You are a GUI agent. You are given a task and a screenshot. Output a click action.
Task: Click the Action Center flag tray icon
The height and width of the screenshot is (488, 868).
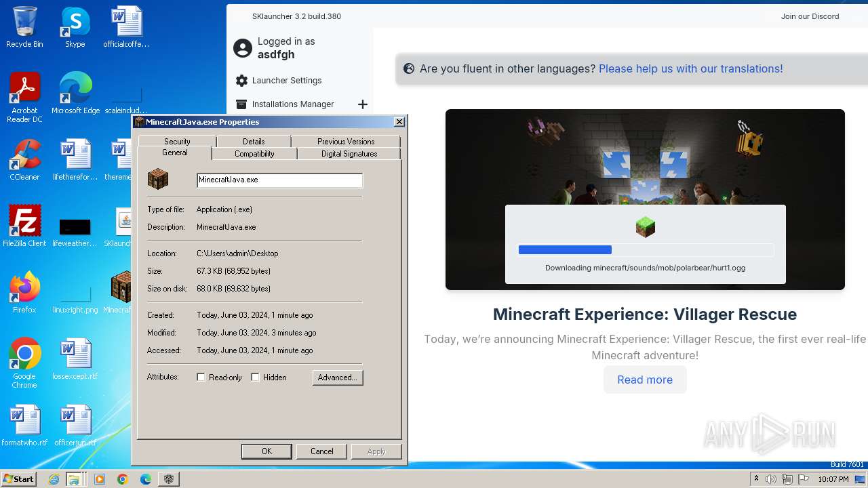(804, 479)
